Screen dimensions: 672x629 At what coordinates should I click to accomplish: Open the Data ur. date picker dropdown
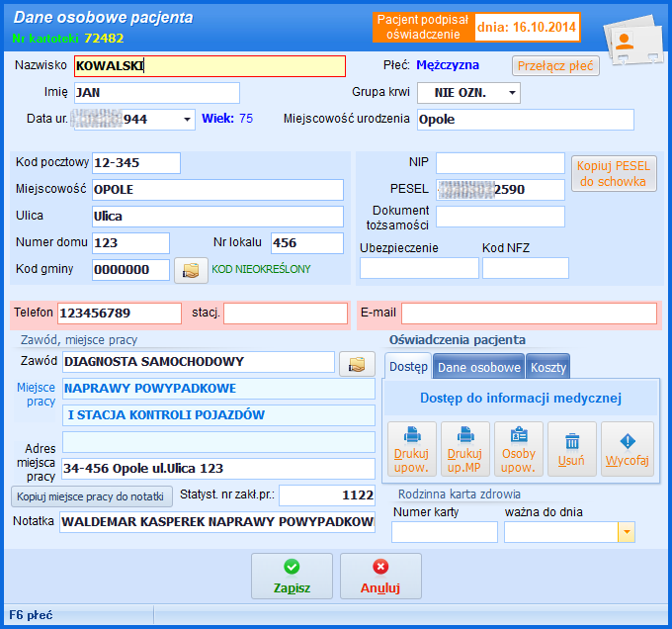point(188,120)
